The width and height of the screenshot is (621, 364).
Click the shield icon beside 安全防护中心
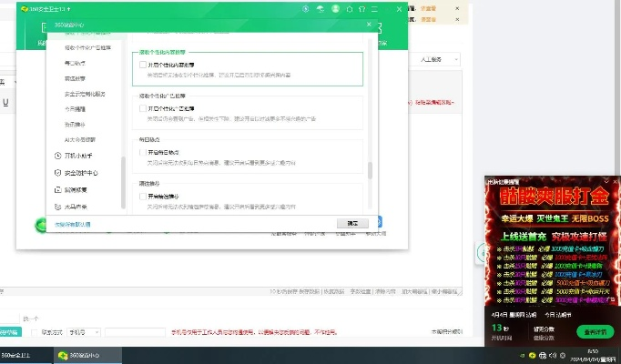coord(58,173)
